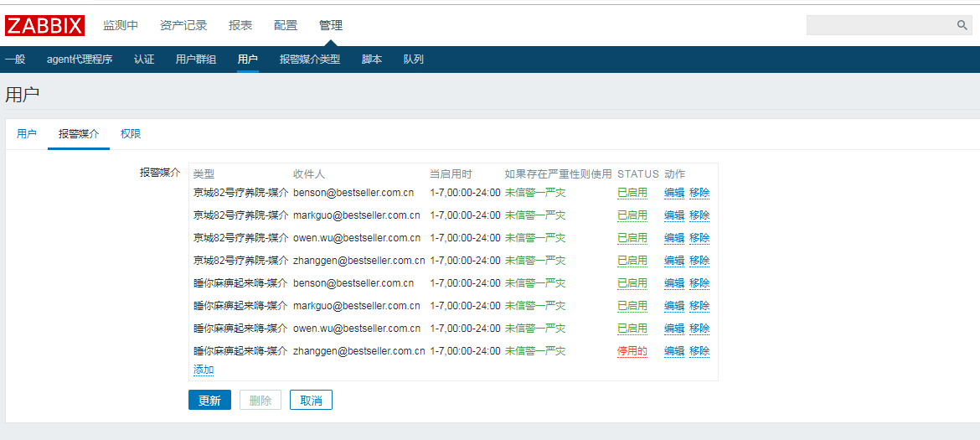Switch to the 用户 form tab

click(26, 134)
